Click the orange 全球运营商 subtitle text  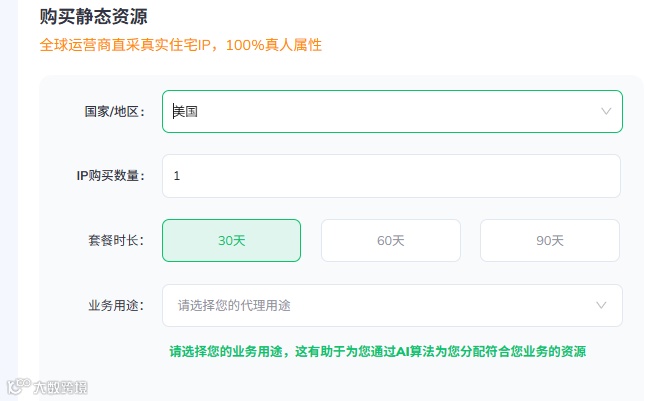tap(180, 45)
